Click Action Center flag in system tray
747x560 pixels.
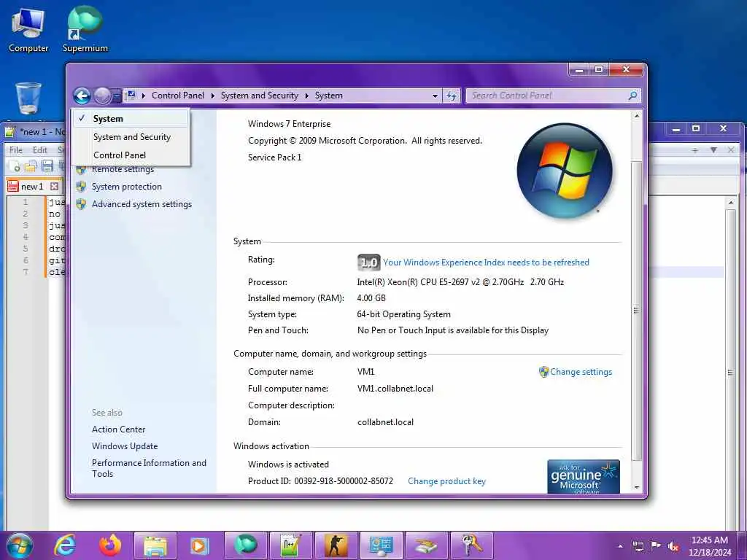pos(656,545)
